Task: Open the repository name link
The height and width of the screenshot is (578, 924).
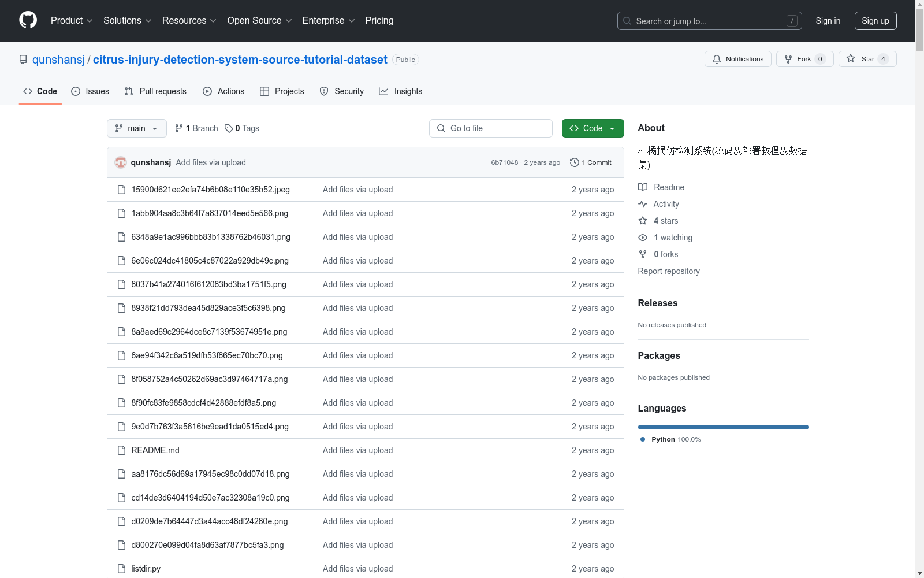Action: [x=240, y=60]
